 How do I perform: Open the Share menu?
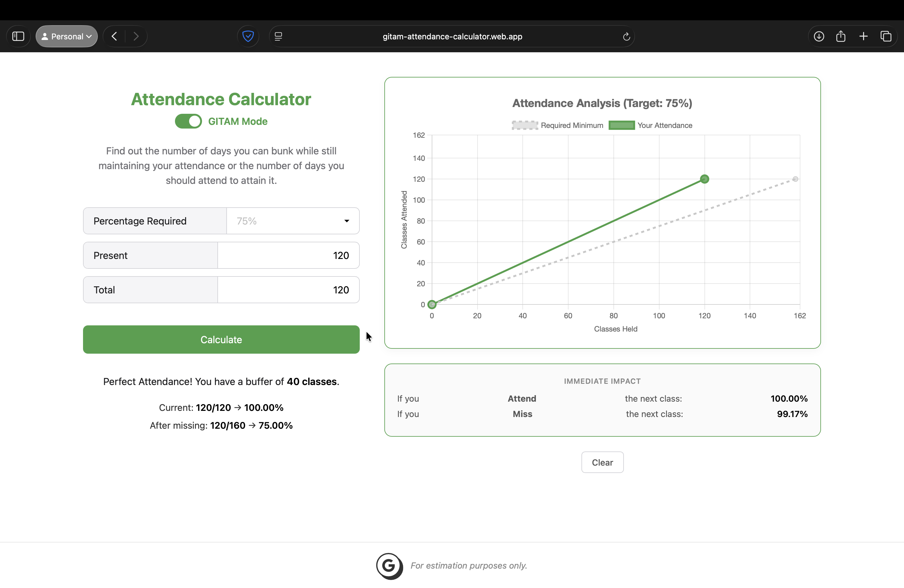click(841, 37)
